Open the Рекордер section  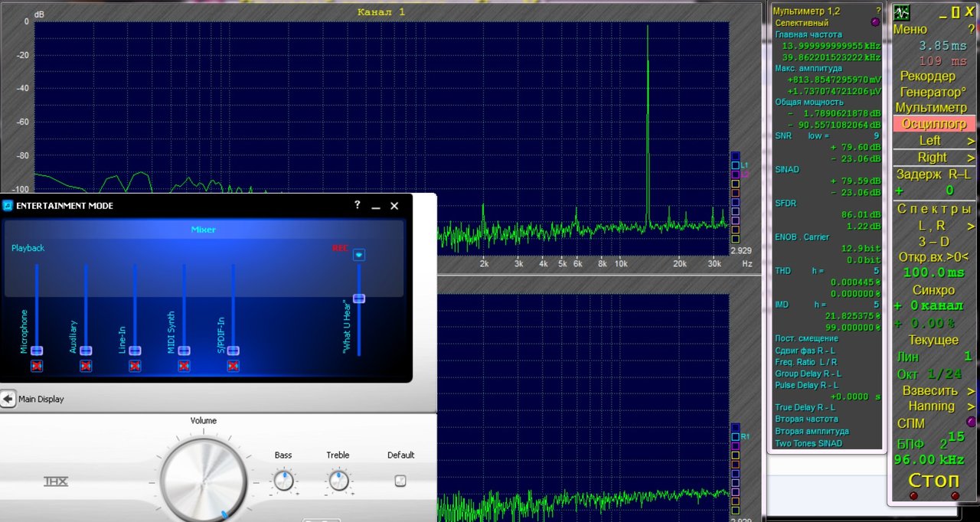click(928, 76)
